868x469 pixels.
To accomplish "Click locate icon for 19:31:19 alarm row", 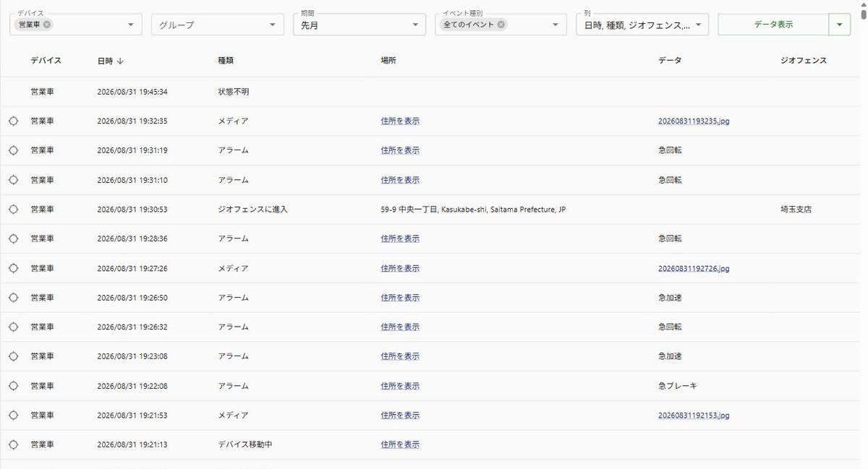I will pyautogui.click(x=13, y=150).
